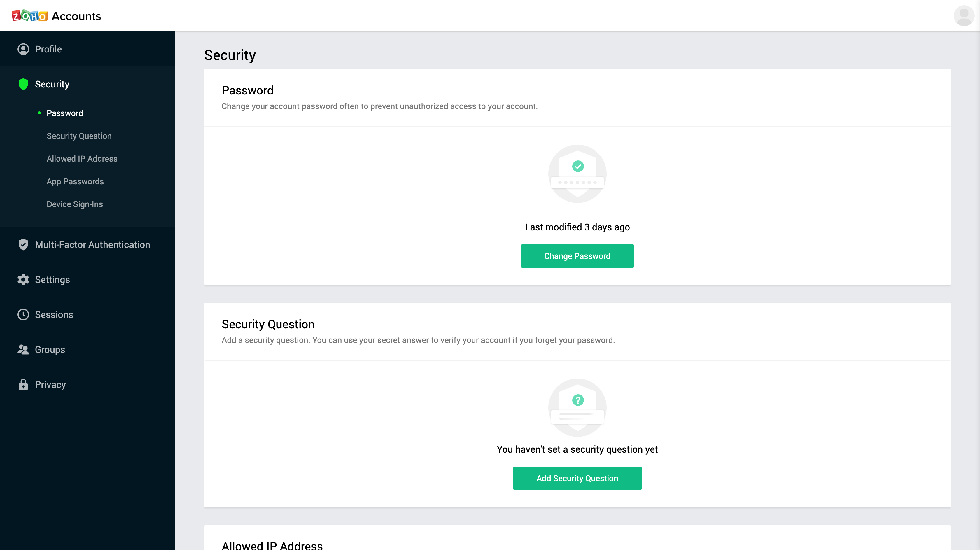
Task: Click the Multi-Factor Authentication shield icon
Action: tap(23, 245)
